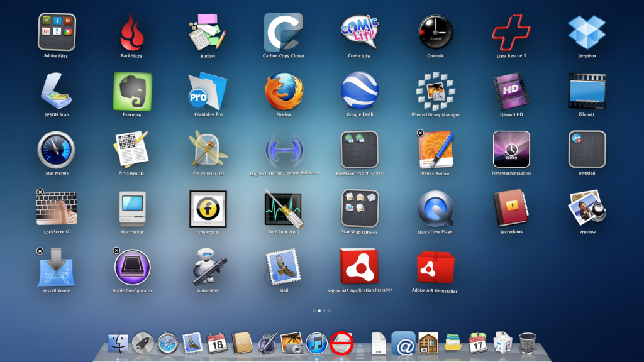Screen dimensions: 644x362
Task: Open Safari from the Dock
Action: pyautogui.click(x=166, y=343)
